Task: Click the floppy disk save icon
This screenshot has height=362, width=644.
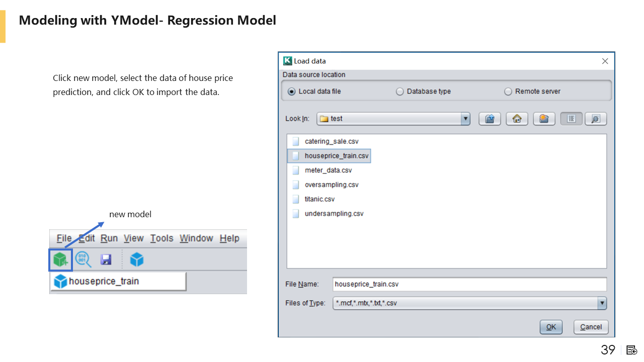Action: tap(106, 259)
